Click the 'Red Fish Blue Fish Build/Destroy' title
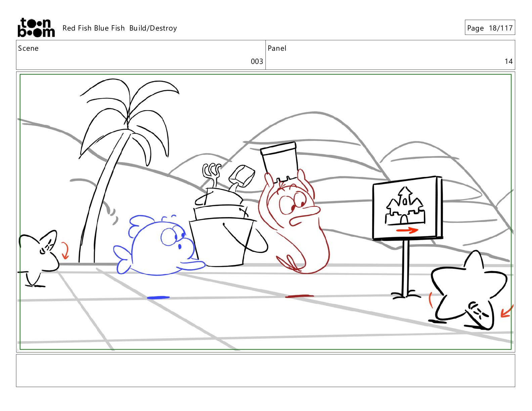 tap(120, 28)
